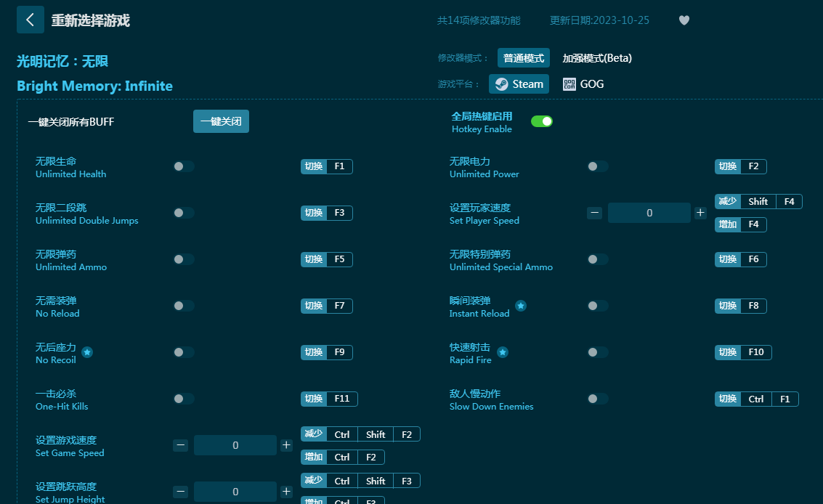Click Ctrl F2 increase Game Speed hotkey
This screenshot has width=823, height=504.
(x=343, y=458)
